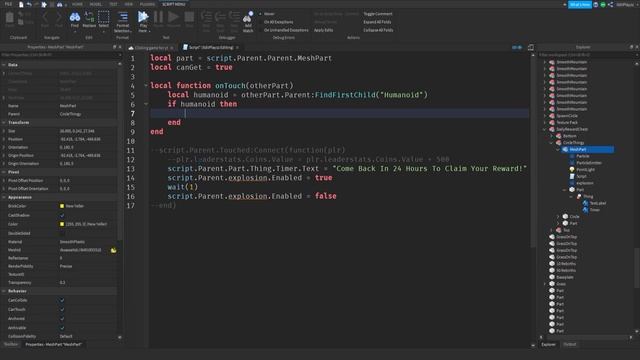640x360 pixels.
Task: Click the Format Selection icon
Action: click(123, 17)
